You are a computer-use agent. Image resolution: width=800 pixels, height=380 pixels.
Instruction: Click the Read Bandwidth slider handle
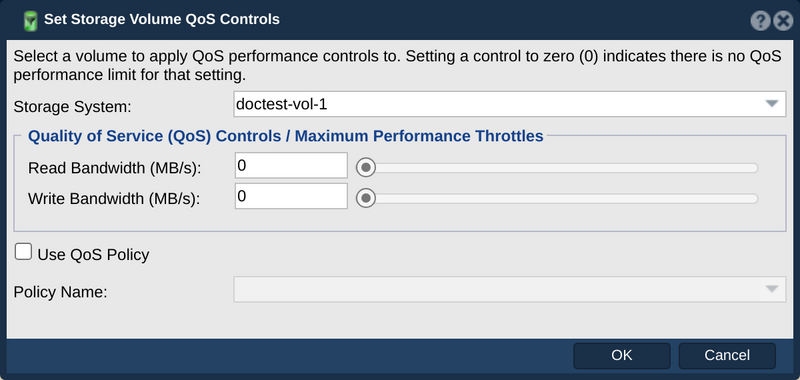coord(366,167)
